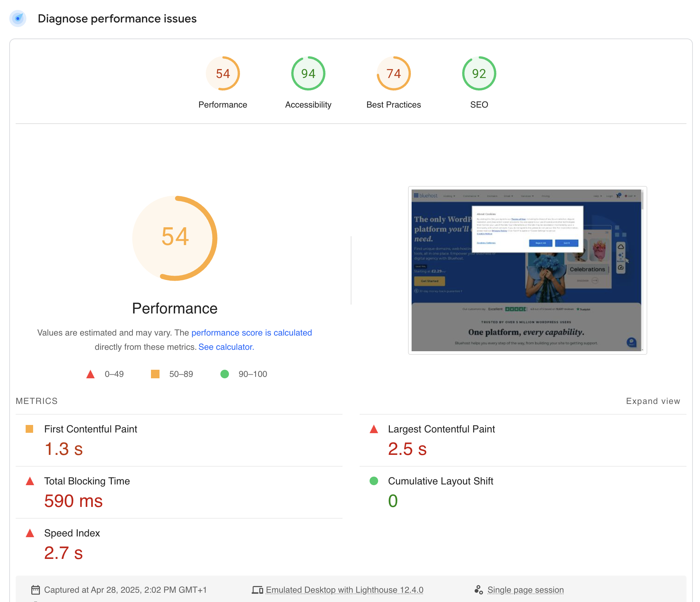This screenshot has height=602, width=700.
Task: Open the SEO category label
Action: point(479,105)
